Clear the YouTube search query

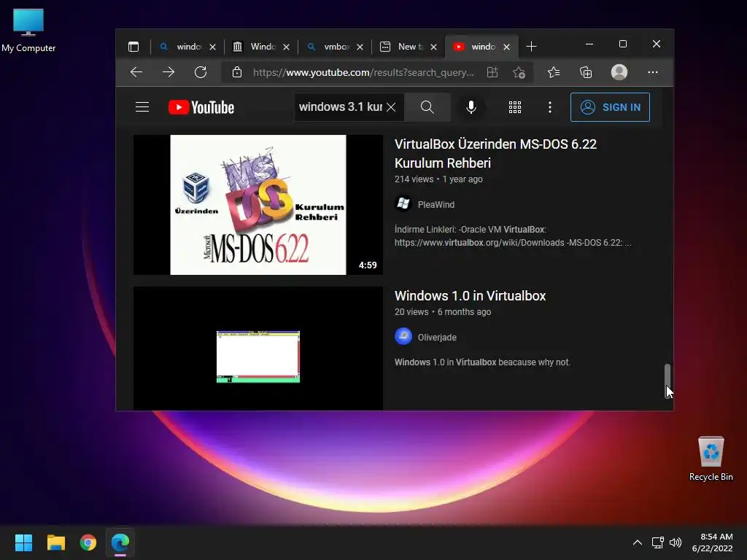[391, 107]
